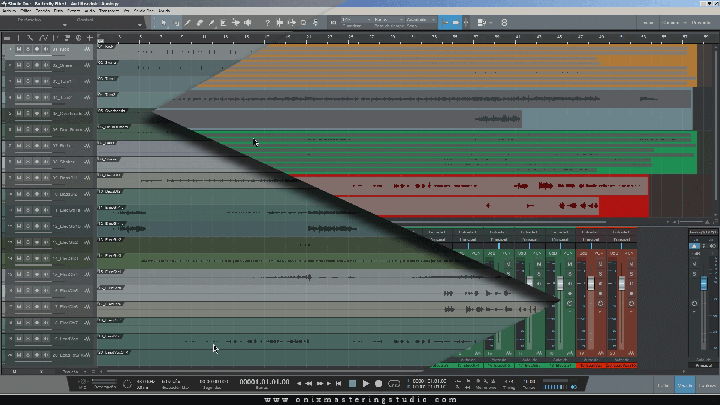This screenshot has height=405, width=720.
Task: Click the Song button top right
Action: click(671, 22)
